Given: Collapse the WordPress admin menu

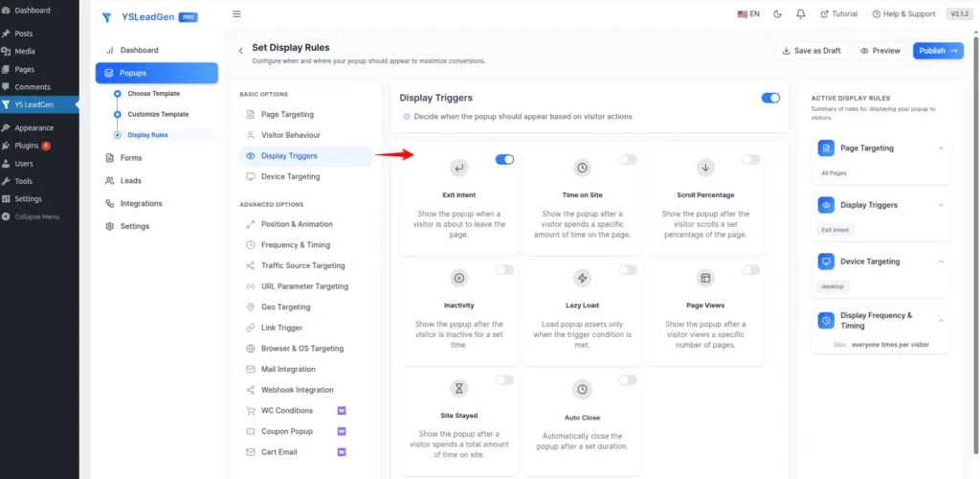Looking at the screenshot, I should [31, 217].
